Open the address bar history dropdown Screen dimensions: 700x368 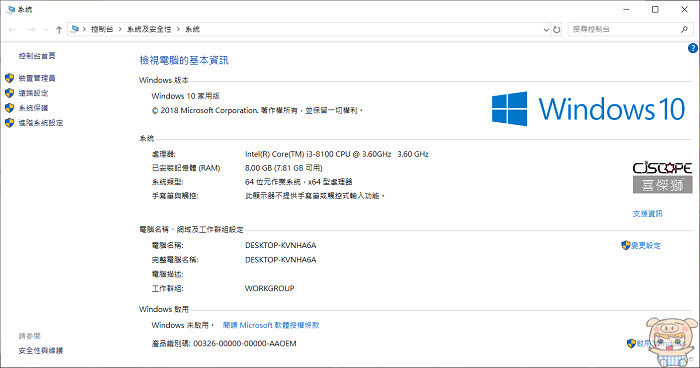tap(546, 29)
